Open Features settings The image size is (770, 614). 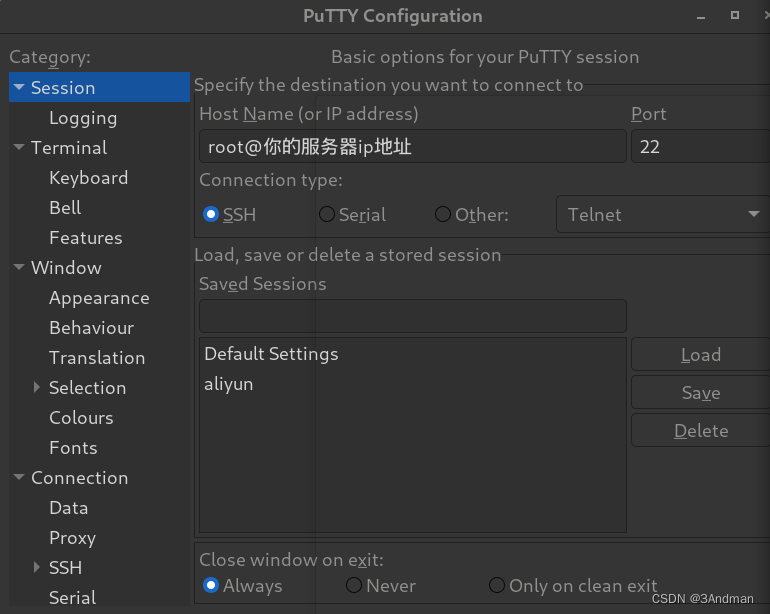pyautogui.click(x=86, y=238)
